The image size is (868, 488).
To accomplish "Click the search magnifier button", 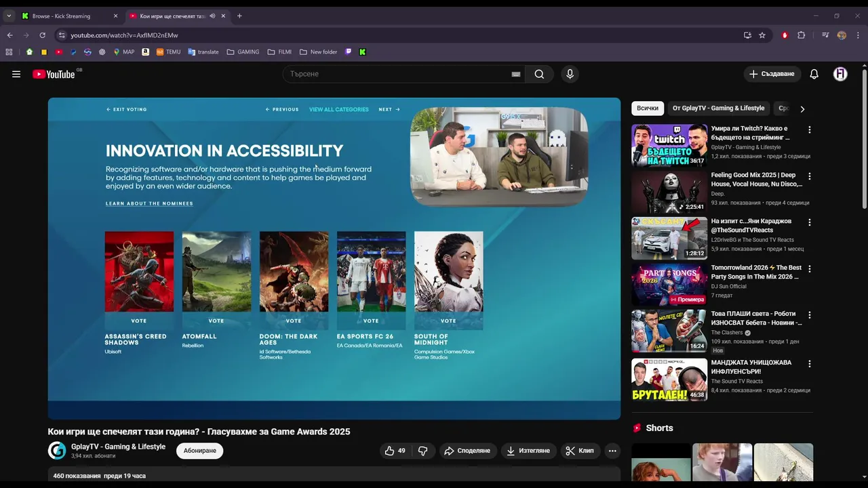I will 539,75.
